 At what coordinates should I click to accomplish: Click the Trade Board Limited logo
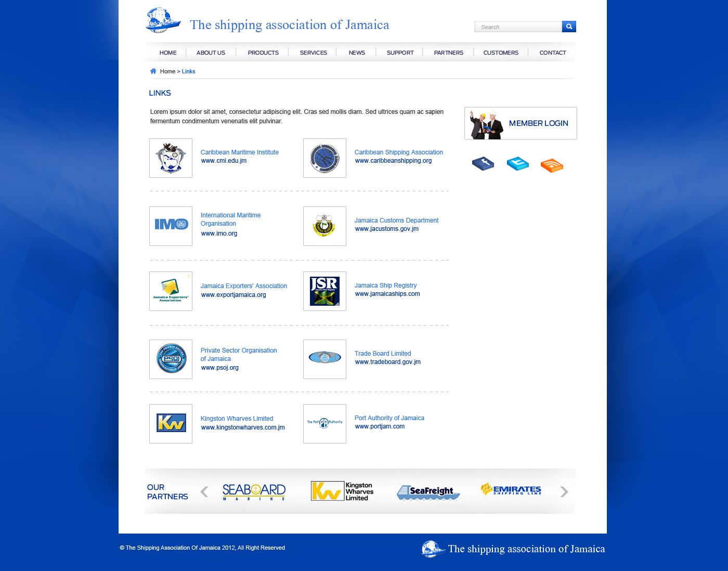[324, 359]
